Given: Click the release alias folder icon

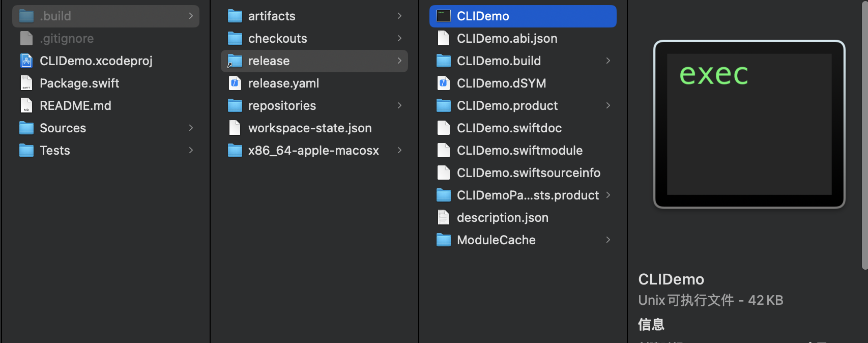Looking at the screenshot, I should (235, 61).
